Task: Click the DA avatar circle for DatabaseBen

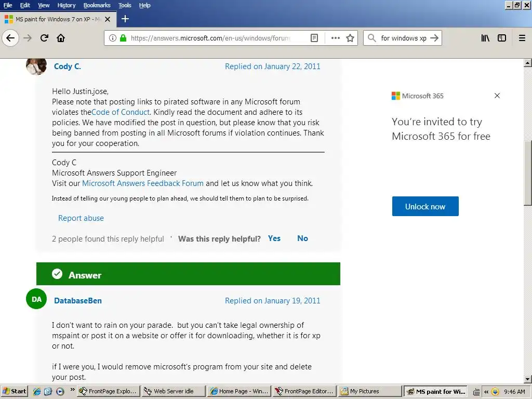Action: (36, 299)
